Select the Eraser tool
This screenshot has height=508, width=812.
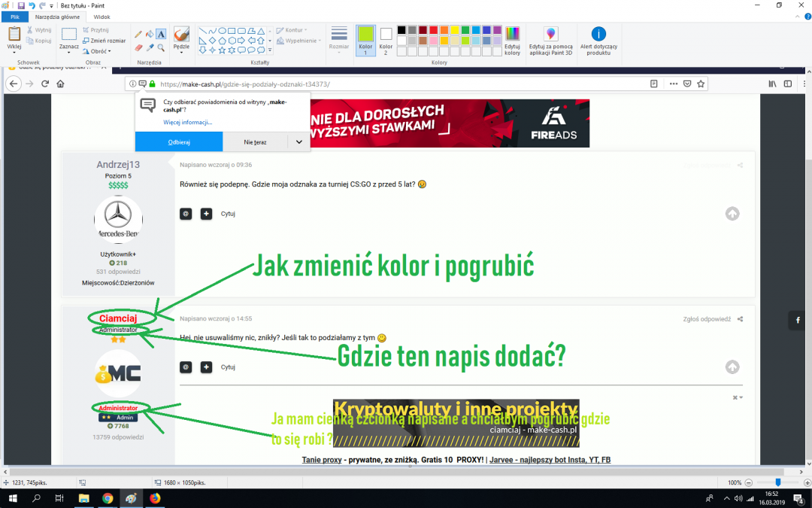(138, 47)
